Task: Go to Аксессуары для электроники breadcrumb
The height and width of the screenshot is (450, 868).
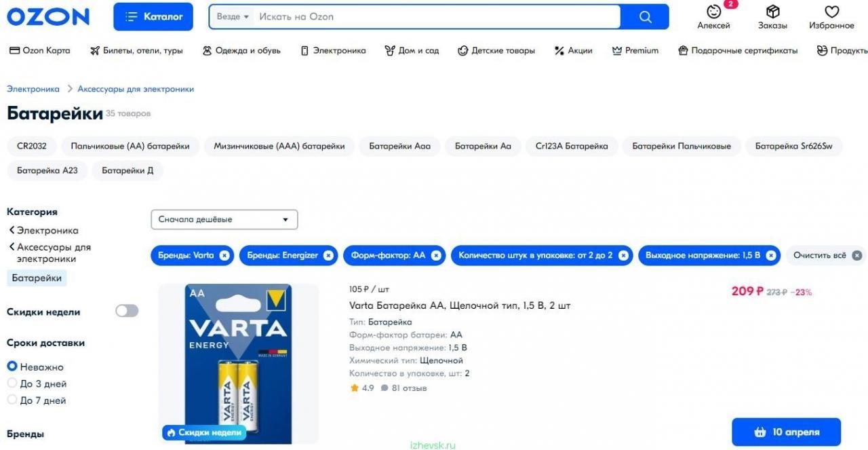Action: coord(136,89)
